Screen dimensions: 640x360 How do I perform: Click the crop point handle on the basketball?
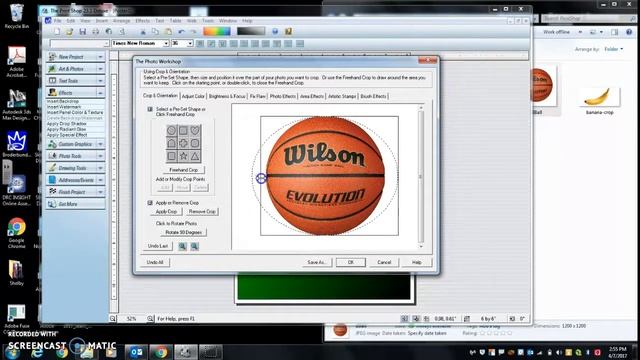pos(261,178)
